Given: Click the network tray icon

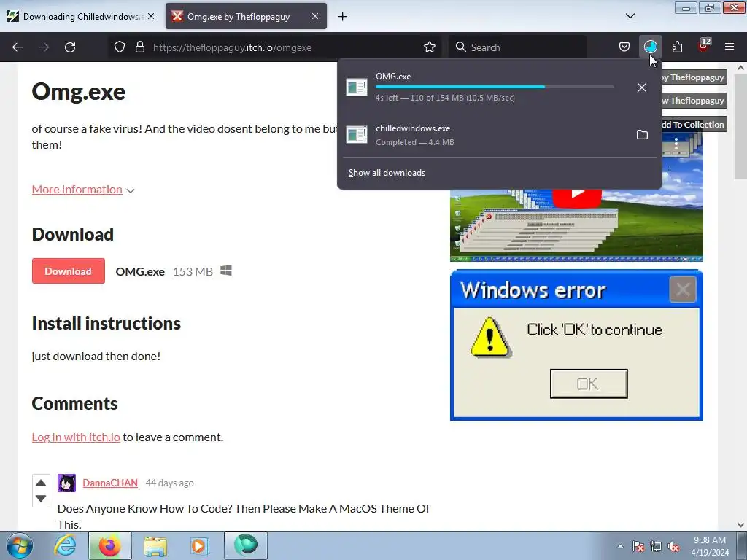Looking at the screenshot, I should coord(656,546).
